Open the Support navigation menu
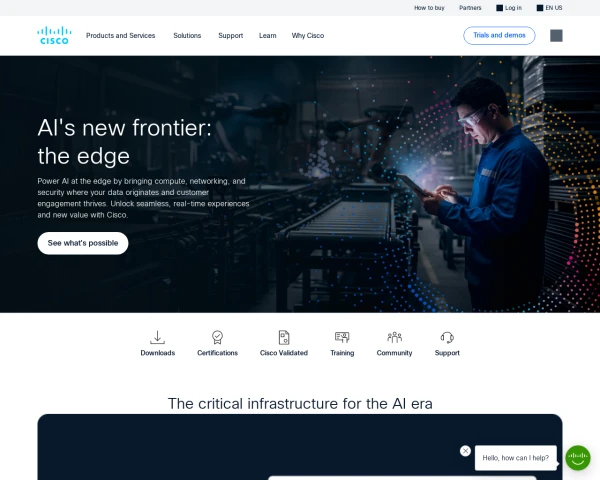The width and height of the screenshot is (600, 480). (x=231, y=36)
